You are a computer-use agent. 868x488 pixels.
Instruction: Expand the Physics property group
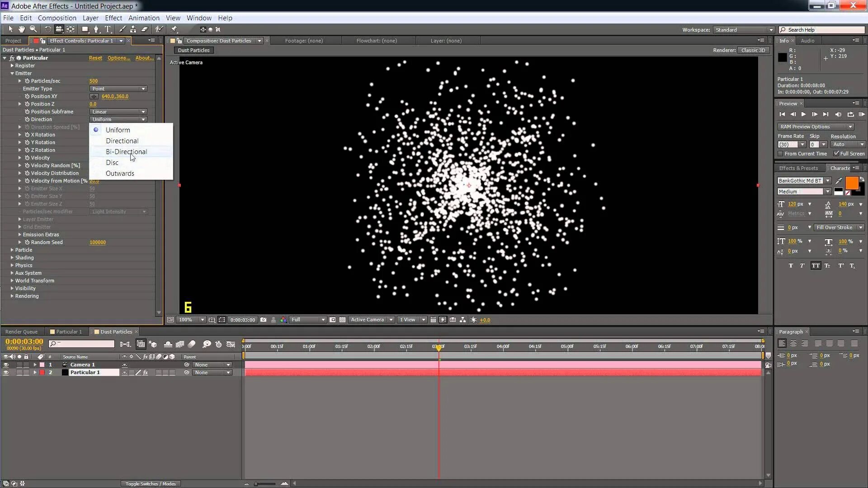12,265
